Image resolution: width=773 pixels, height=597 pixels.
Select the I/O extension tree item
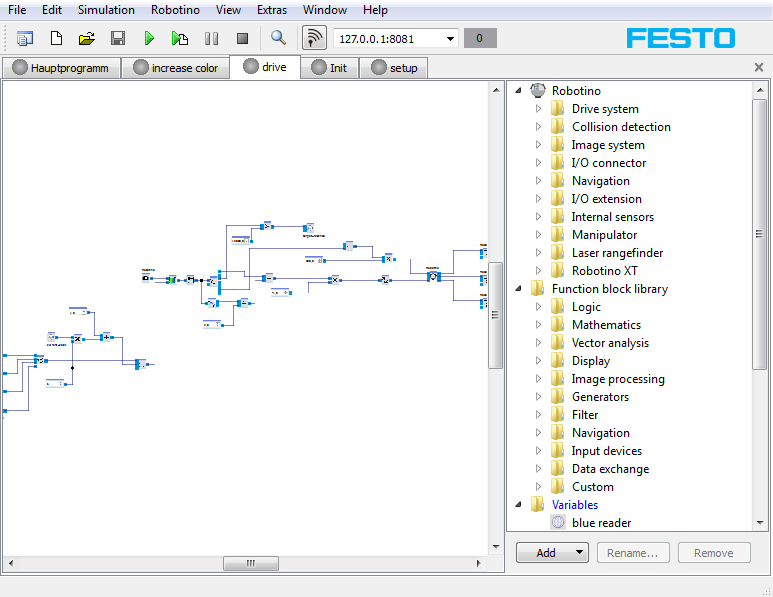pyautogui.click(x=606, y=199)
